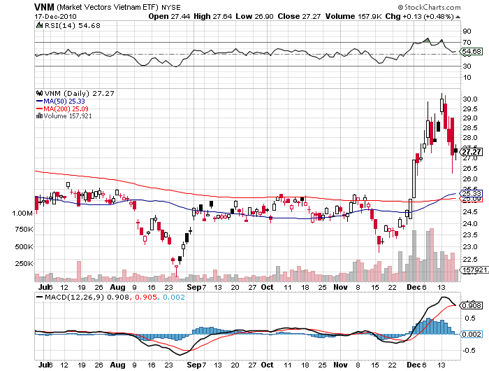489x371 pixels.
Task: Click the RSI(14) legend icon
Action: [39, 25]
